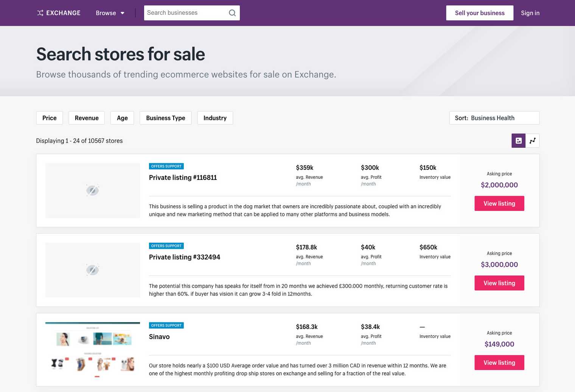Open the Revenue filter

(x=86, y=118)
